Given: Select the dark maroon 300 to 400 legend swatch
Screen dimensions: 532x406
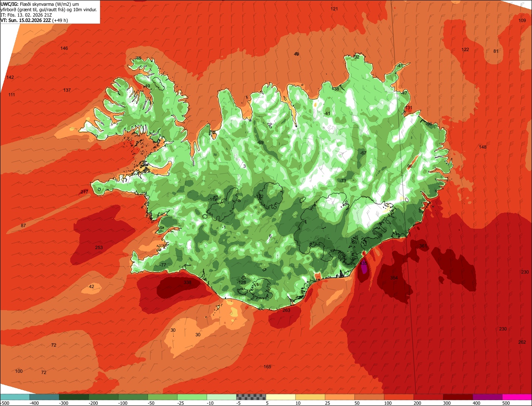Looking at the screenshot, I should point(458,397).
